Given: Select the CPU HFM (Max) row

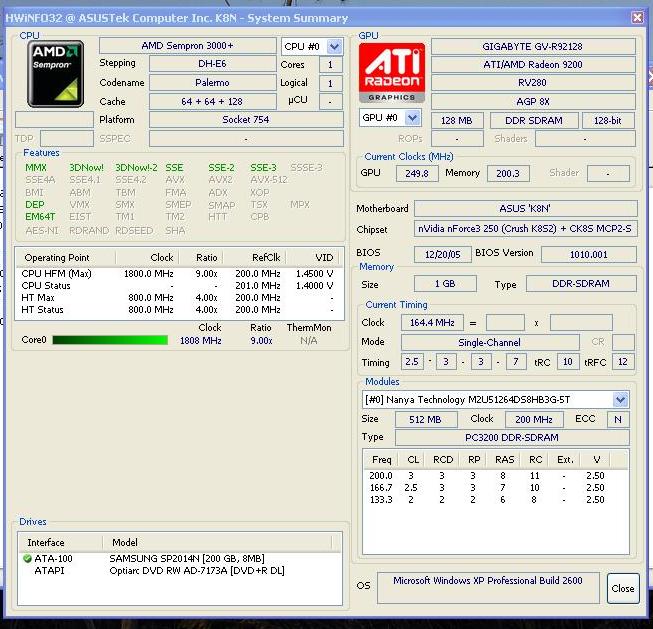Looking at the screenshot, I should click(178, 274).
